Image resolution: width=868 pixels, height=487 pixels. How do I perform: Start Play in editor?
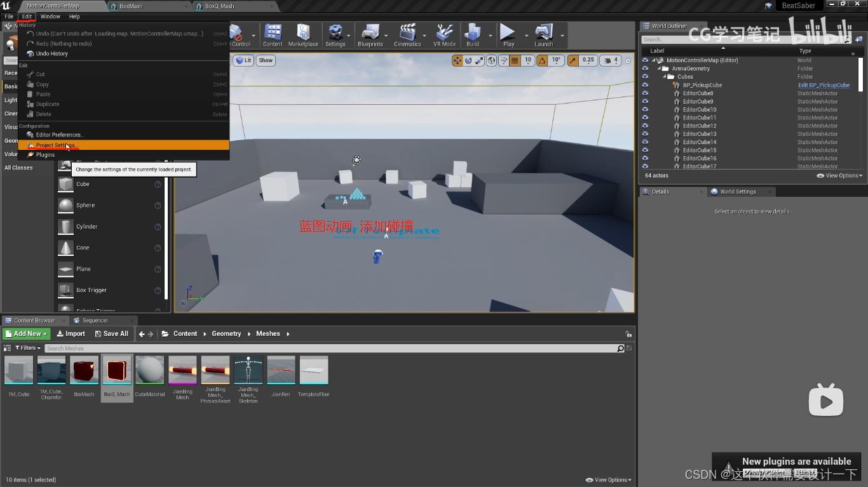coord(508,35)
